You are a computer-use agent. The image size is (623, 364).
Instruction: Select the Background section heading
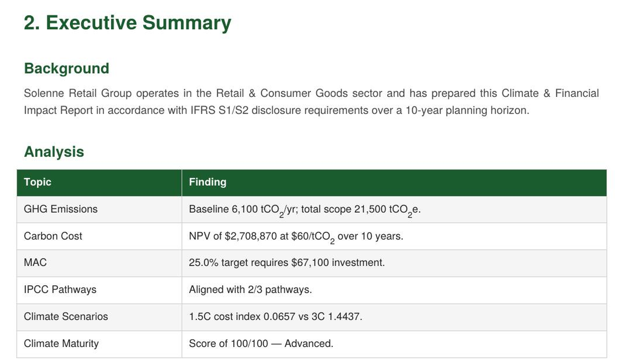(66, 69)
